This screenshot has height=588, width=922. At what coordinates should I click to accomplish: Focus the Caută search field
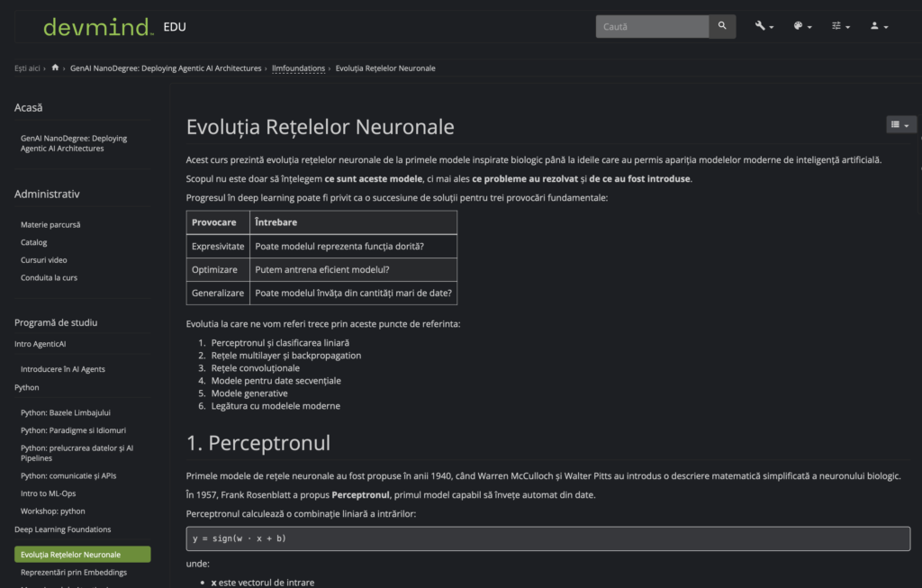[x=652, y=26]
